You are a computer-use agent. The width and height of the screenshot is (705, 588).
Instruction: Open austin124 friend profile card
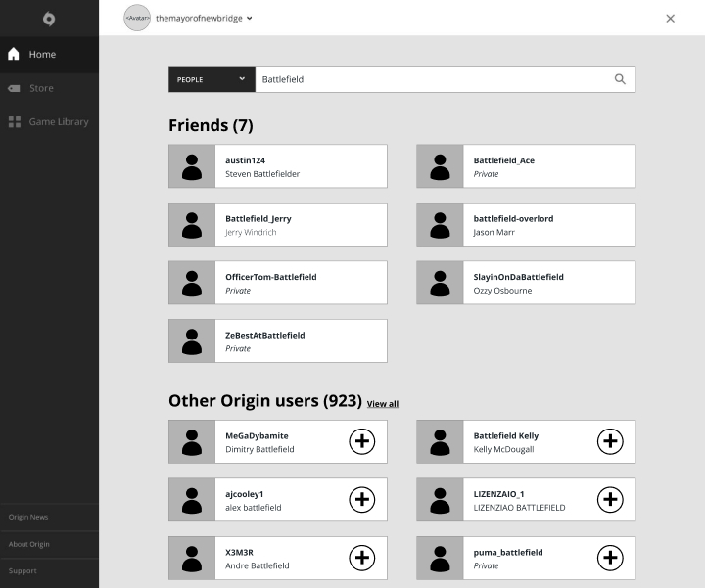[300, 166]
